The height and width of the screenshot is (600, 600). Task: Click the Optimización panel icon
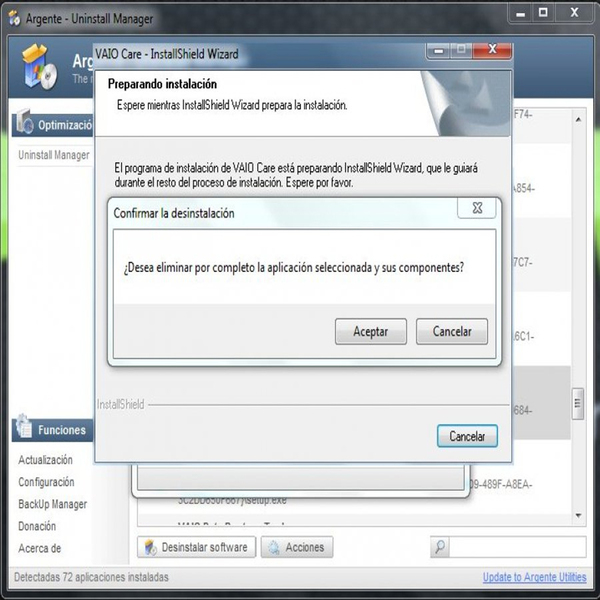click(25, 122)
